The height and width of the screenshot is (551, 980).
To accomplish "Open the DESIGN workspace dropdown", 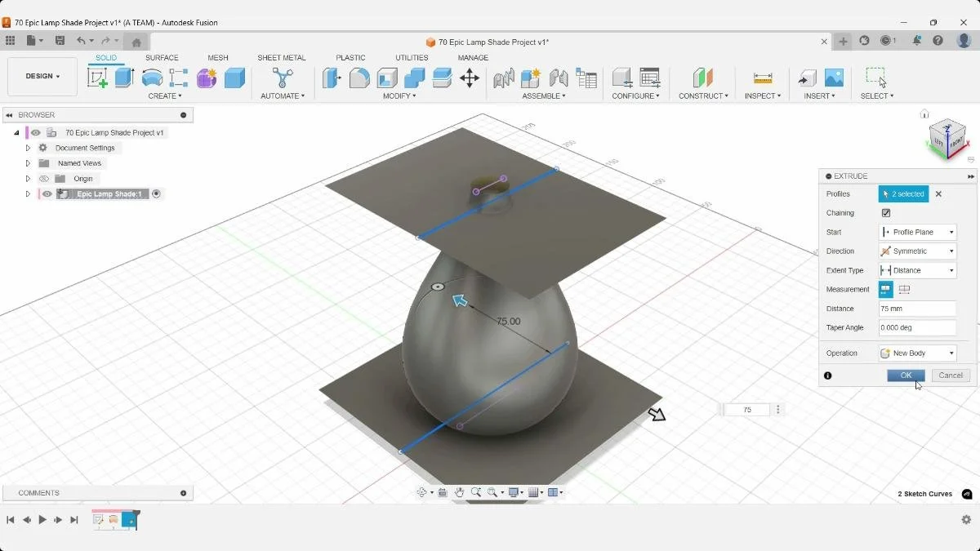I will pos(42,77).
